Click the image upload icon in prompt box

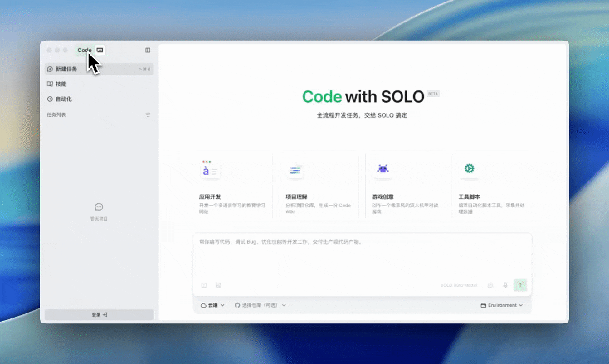[218, 285]
